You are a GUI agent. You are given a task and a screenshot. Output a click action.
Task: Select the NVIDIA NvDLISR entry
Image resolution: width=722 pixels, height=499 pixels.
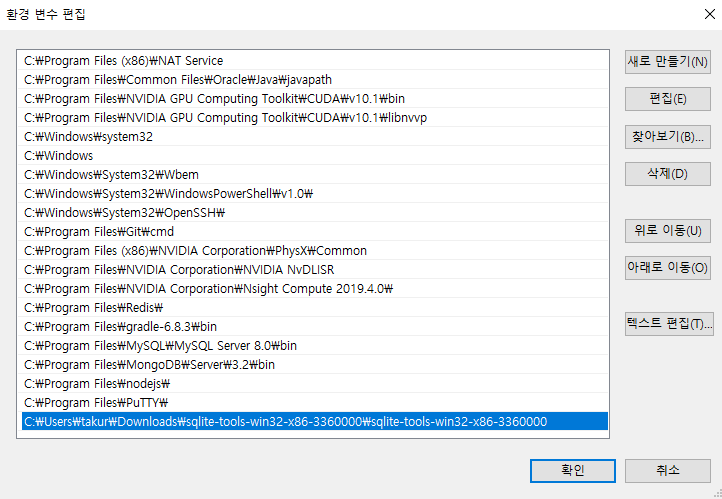pos(314,270)
